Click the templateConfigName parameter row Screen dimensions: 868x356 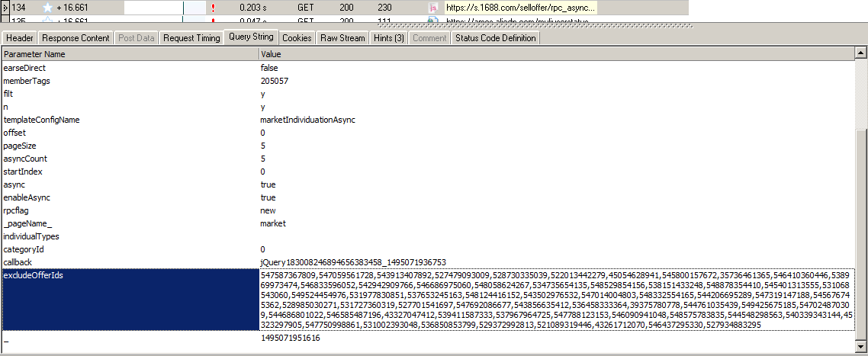(42, 120)
